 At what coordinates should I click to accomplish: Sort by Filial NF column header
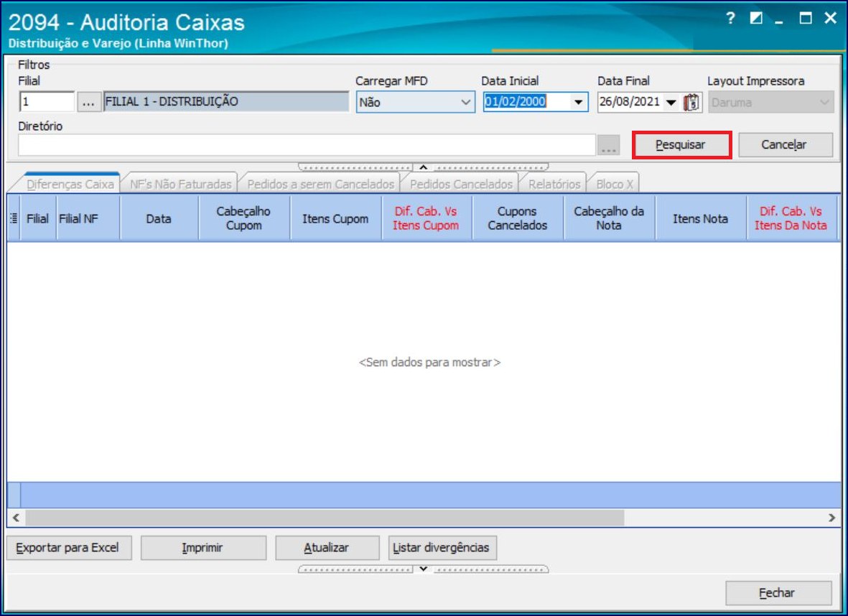click(x=88, y=218)
